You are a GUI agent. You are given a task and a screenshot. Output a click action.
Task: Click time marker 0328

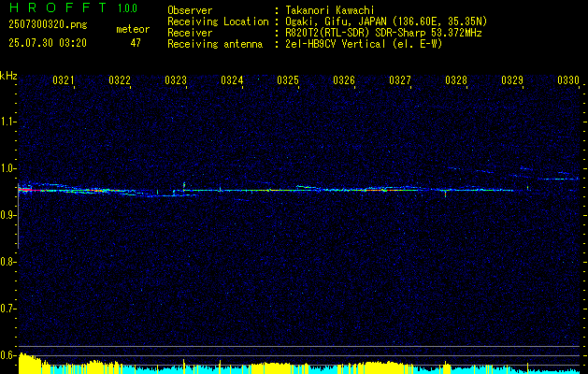(456, 80)
